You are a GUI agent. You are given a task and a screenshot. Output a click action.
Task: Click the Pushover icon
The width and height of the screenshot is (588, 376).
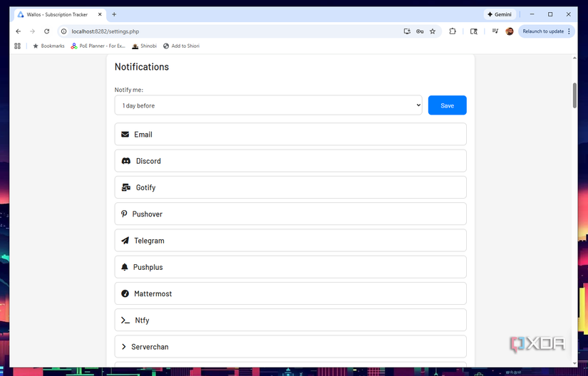(124, 214)
